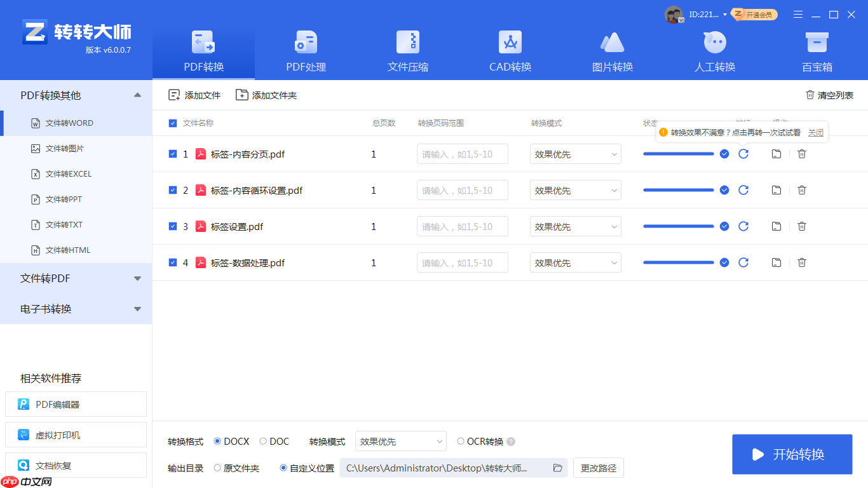Click the progress bar of 标签-数据处理.pdf
The width and height of the screenshot is (868, 488).
pyautogui.click(x=678, y=262)
